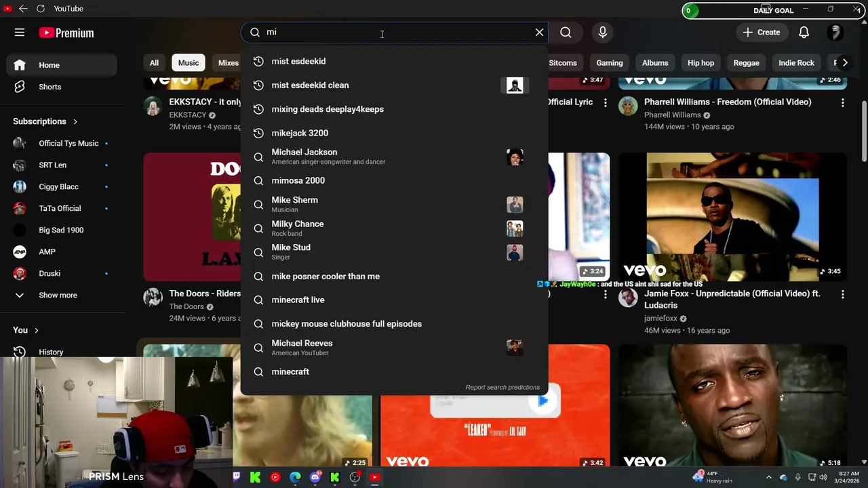Click the magnifier search button
The image size is (868, 488).
[x=566, y=33]
